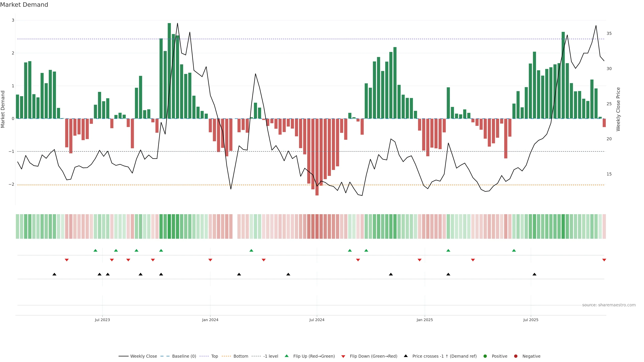Click the rightmost black price-cross marker triangle
The height and width of the screenshot is (362, 644).
pyautogui.click(x=534, y=274)
